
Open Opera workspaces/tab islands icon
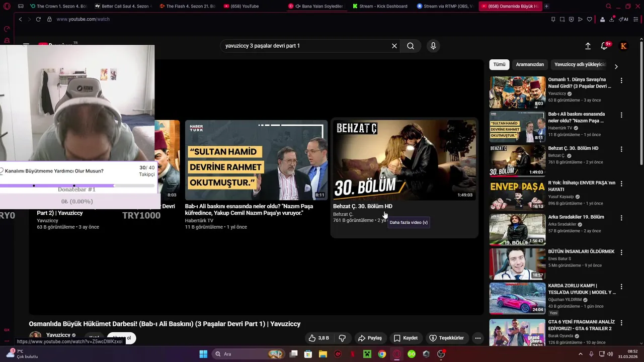click(21, 6)
